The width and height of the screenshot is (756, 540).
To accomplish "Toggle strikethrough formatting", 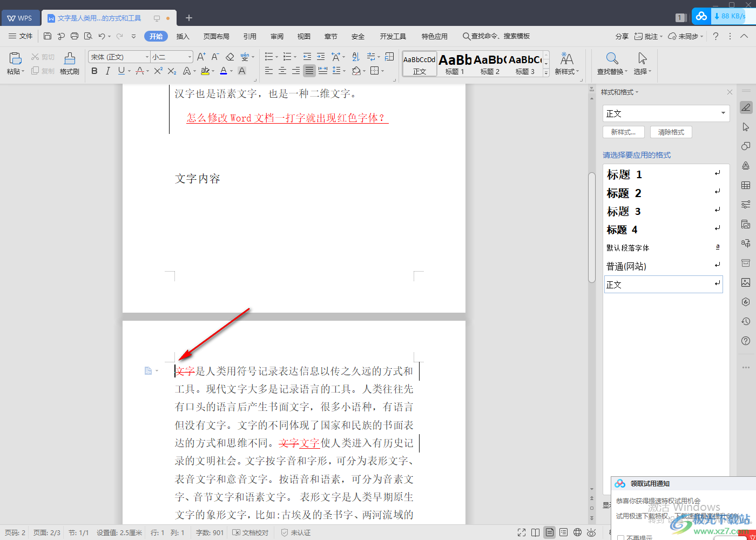I will tap(140, 71).
